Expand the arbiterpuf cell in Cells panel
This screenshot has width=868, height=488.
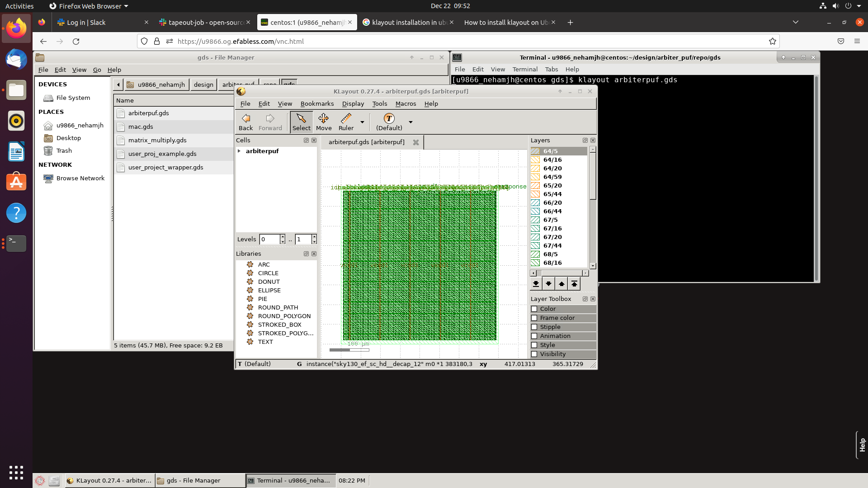pyautogui.click(x=240, y=151)
